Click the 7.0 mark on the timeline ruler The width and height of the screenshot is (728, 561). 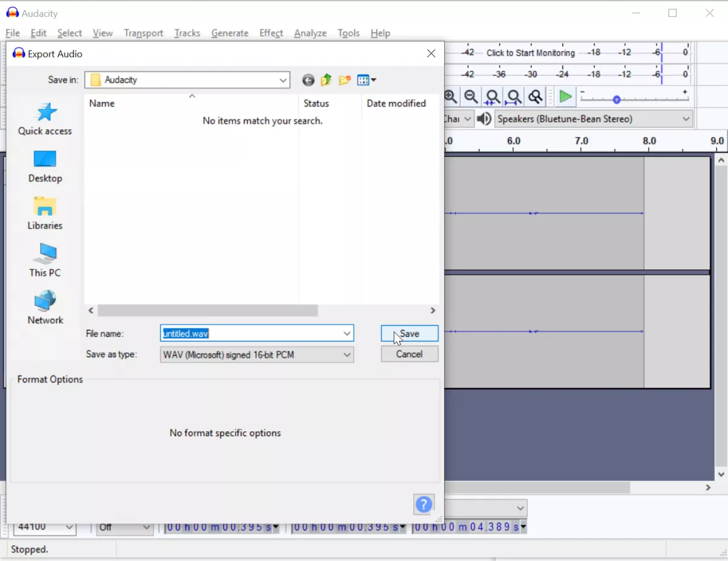(x=581, y=141)
